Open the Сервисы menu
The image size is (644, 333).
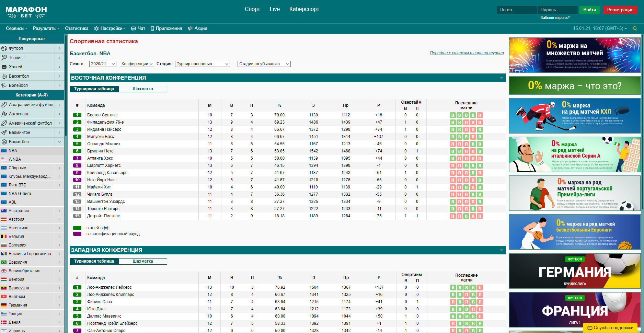(x=16, y=28)
